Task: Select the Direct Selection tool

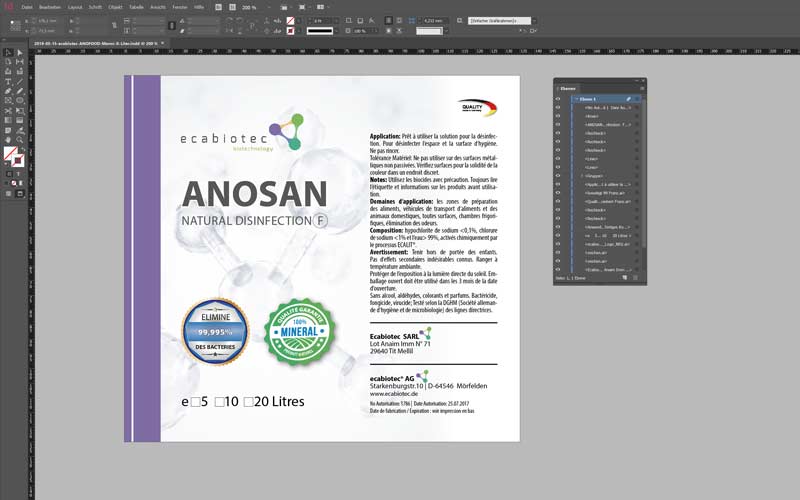Action: [x=19, y=53]
